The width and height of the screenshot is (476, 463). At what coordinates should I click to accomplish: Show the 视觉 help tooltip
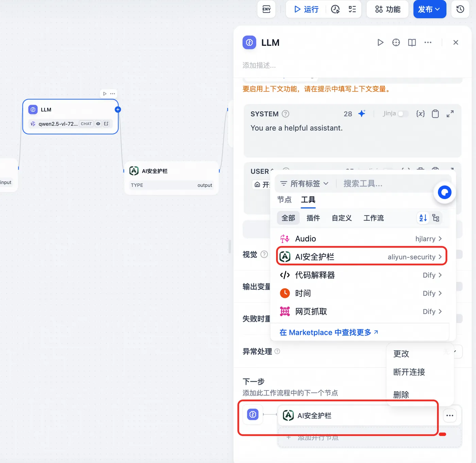coord(264,254)
